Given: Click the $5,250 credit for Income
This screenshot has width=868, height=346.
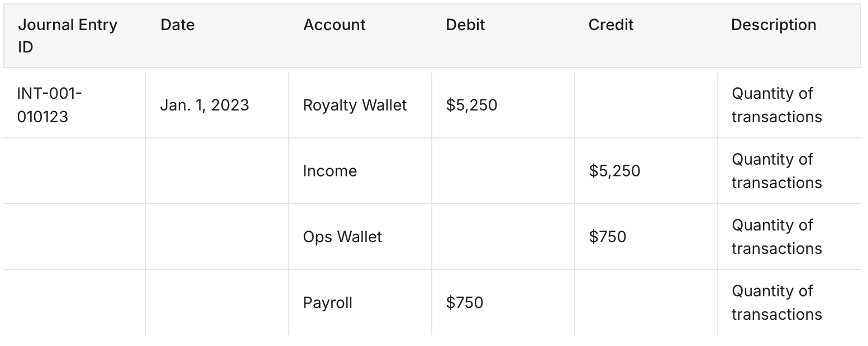Looking at the screenshot, I should click(614, 171).
